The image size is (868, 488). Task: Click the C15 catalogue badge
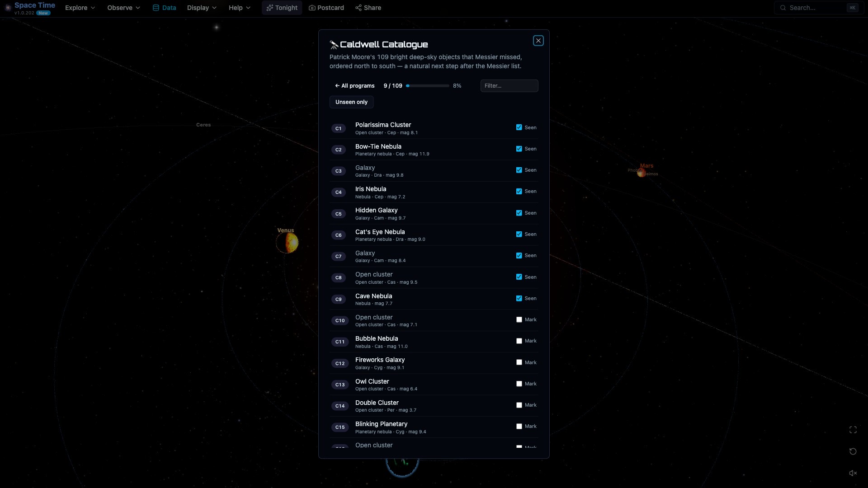click(x=340, y=427)
